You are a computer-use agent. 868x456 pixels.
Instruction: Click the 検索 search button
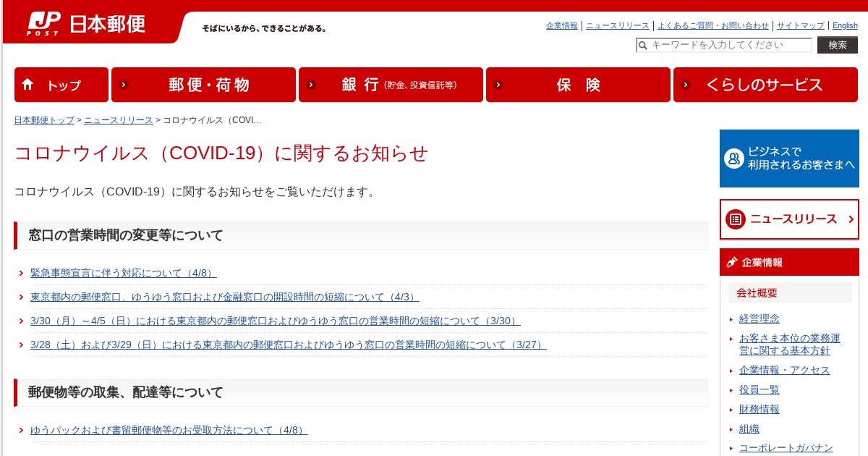(x=838, y=45)
